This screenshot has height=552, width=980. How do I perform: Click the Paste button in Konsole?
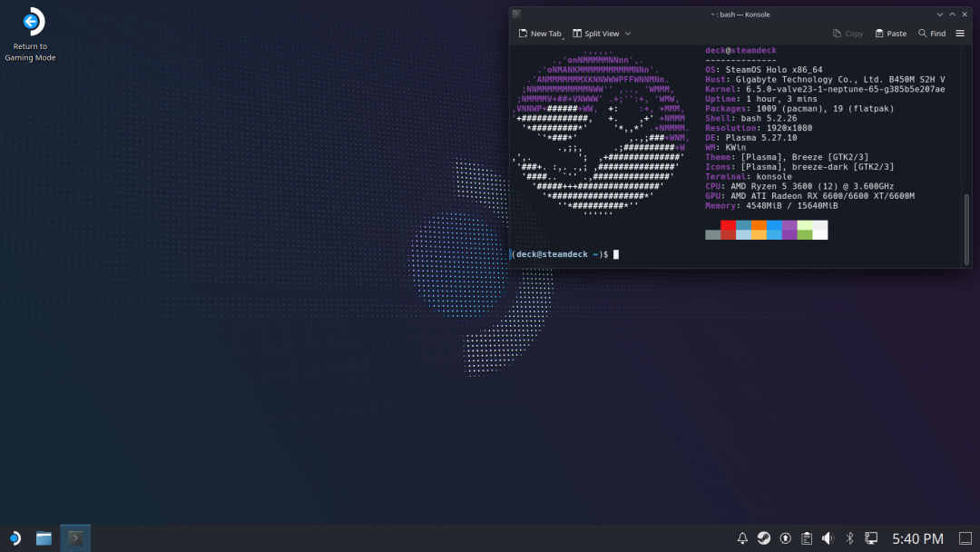point(890,34)
